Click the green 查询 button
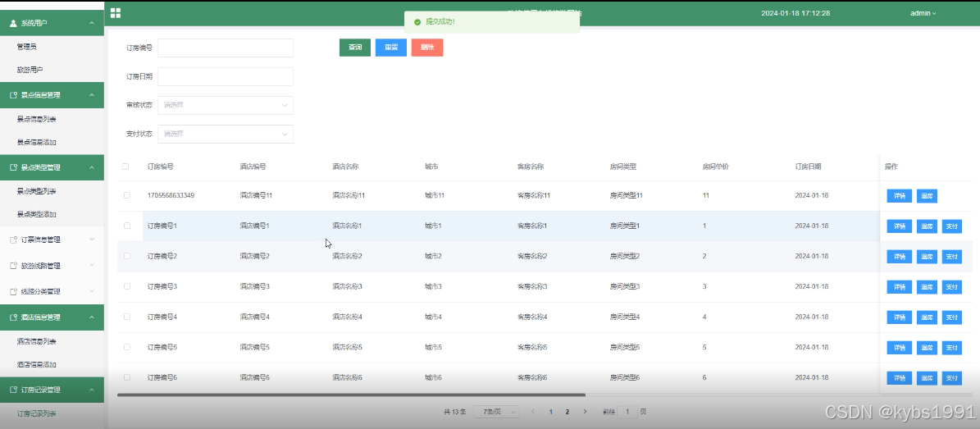The width and height of the screenshot is (980, 429). coord(355,48)
